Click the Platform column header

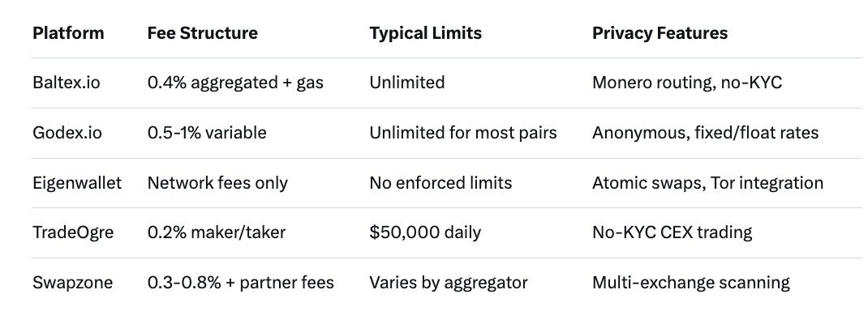[x=68, y=34]
